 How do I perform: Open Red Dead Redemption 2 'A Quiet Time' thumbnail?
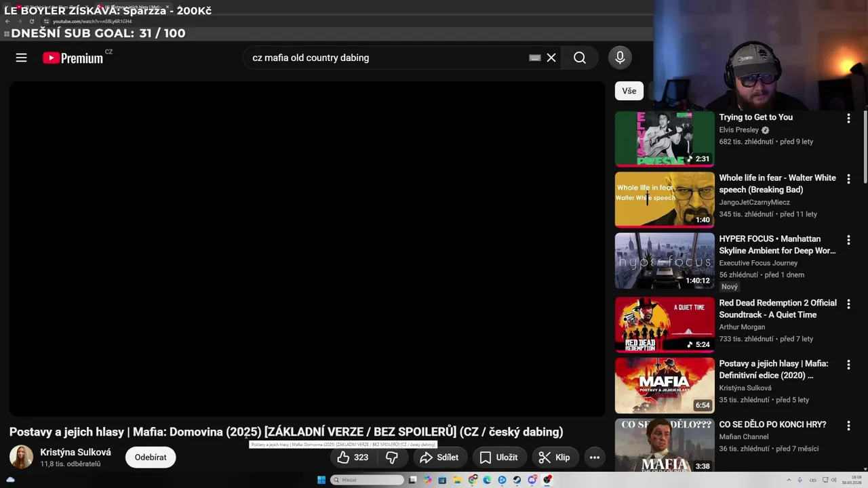(x=665, y=324)
